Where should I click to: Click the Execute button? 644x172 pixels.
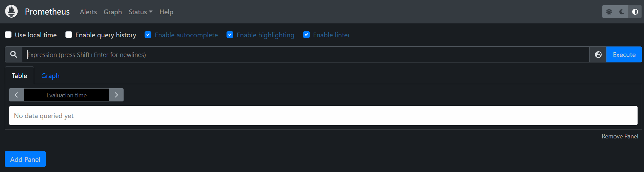(624, 55)
